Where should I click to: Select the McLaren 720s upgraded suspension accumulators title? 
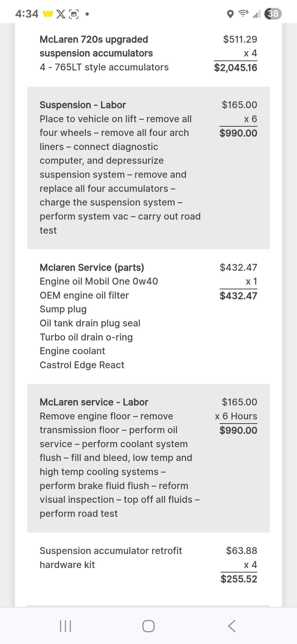(x=96, y=46)
